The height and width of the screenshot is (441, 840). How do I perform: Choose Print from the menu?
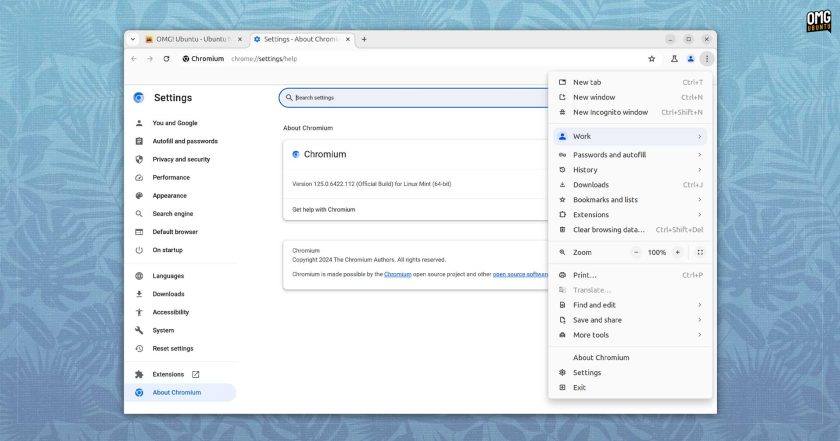coord(630,275)
